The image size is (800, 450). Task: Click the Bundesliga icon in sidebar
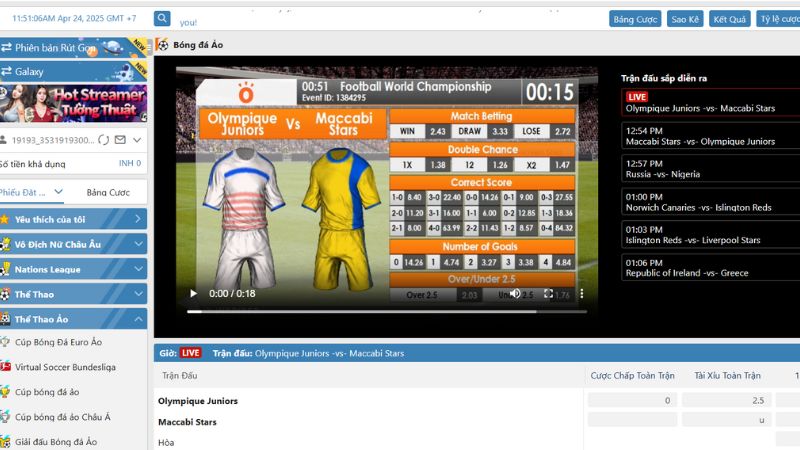[x=5, y=366]
